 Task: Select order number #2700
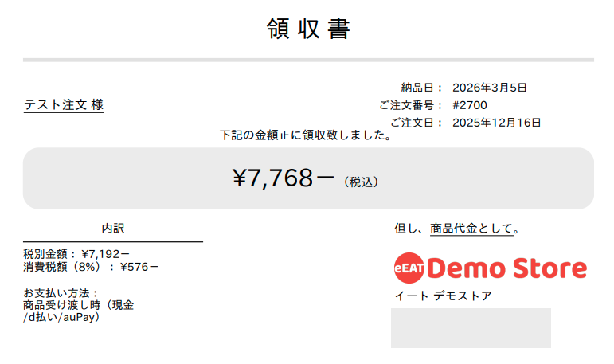pyautogui.click(x=469, y=105)
